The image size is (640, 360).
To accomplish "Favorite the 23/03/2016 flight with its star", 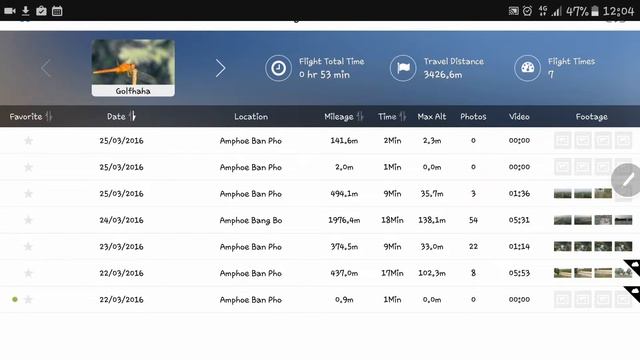I will click(28, 247).
